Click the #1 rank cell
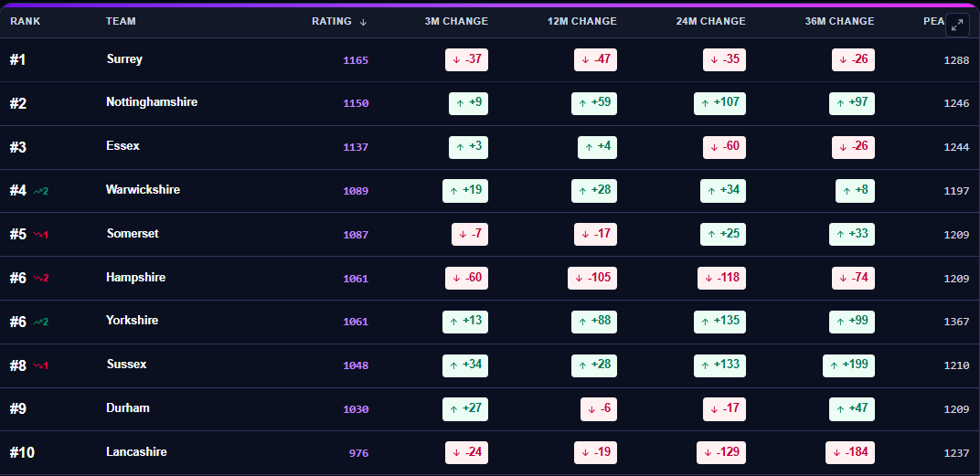This screenshot has width=980, height=476. (x=17, y=60)
